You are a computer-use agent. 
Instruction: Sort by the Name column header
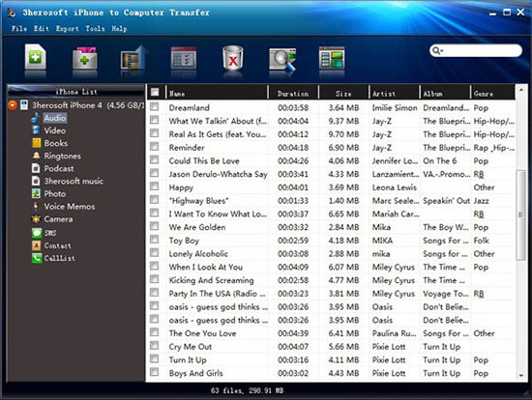click(x=217, y=92)
